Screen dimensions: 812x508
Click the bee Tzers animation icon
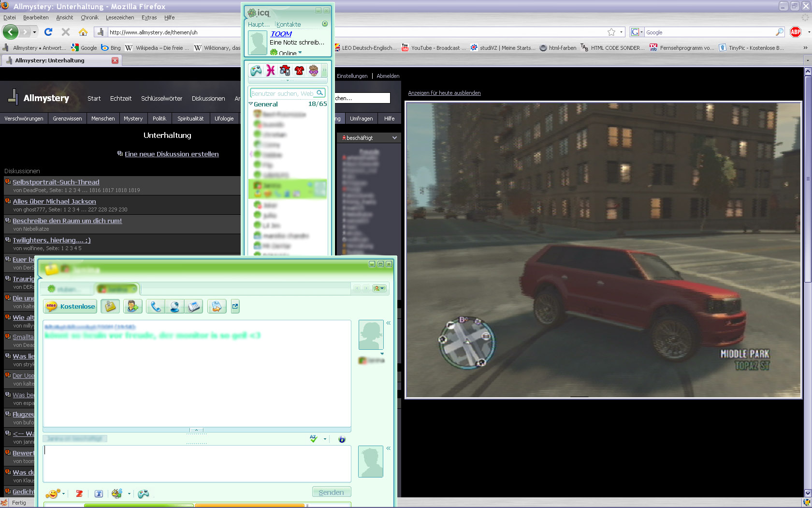(117, 493)
